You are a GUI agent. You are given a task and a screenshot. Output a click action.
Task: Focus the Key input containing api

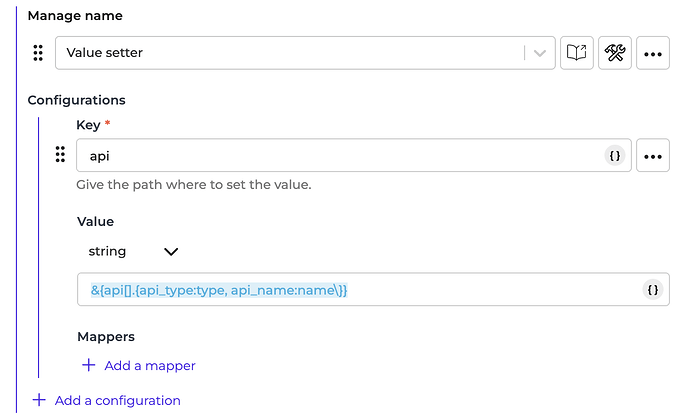[340, 156]
